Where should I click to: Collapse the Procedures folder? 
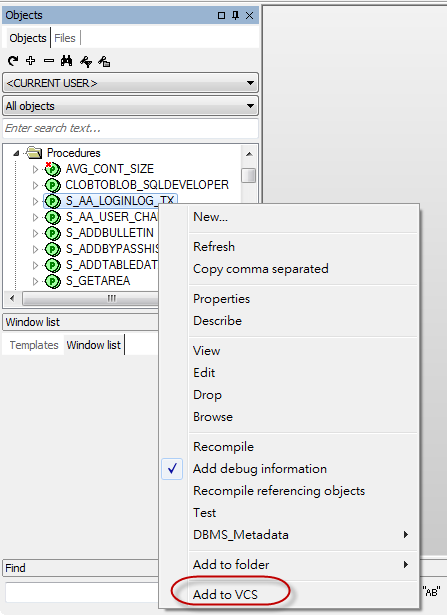click(16, 153)
